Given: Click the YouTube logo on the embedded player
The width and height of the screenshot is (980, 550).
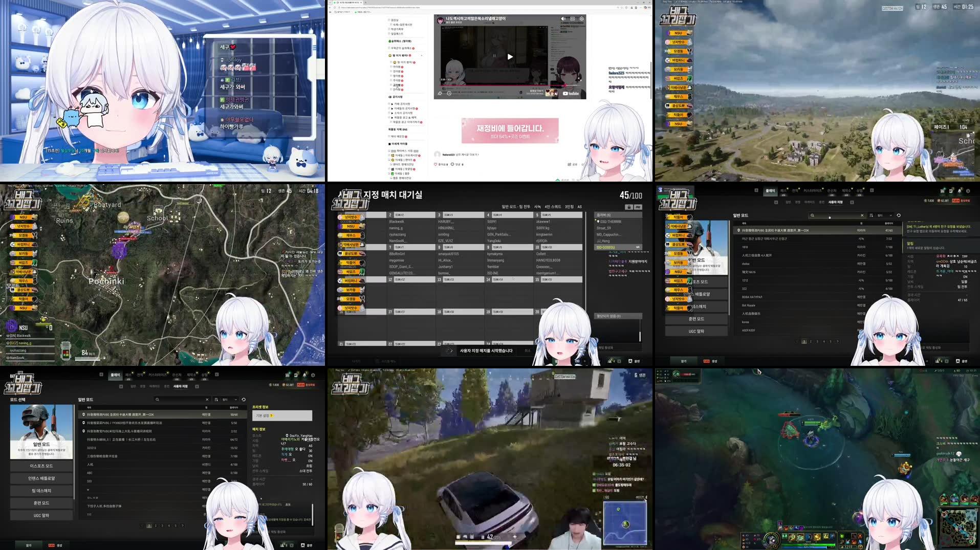Looking at the screenshot, I should pos(570,94).
